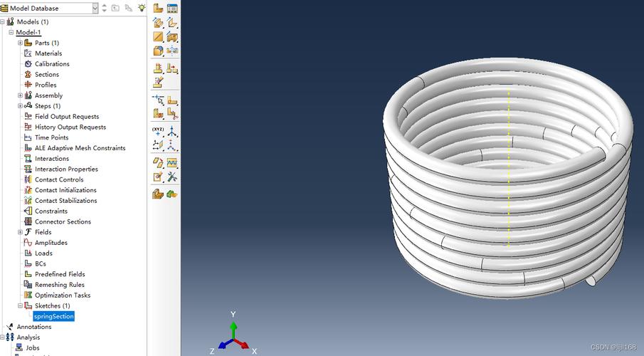Select Interaction Properties
The image size is (644, 356).
click(66, 169)
